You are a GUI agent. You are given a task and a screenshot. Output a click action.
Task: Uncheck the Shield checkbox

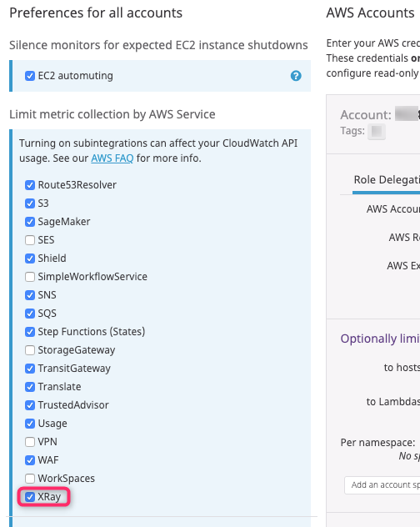30,258
